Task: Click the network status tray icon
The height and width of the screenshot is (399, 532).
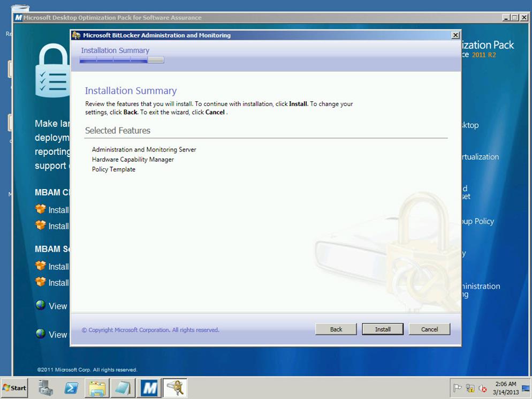Action: [x=470, y=388]
